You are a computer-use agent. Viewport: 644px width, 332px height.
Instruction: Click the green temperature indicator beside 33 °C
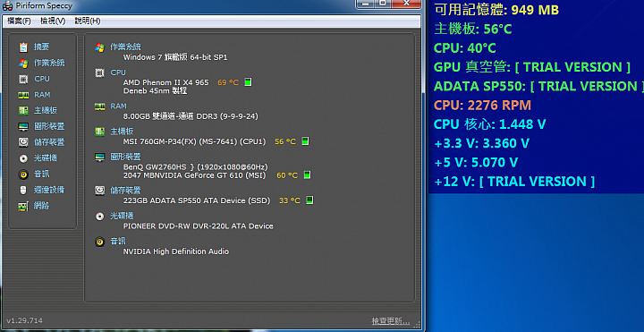309,200
